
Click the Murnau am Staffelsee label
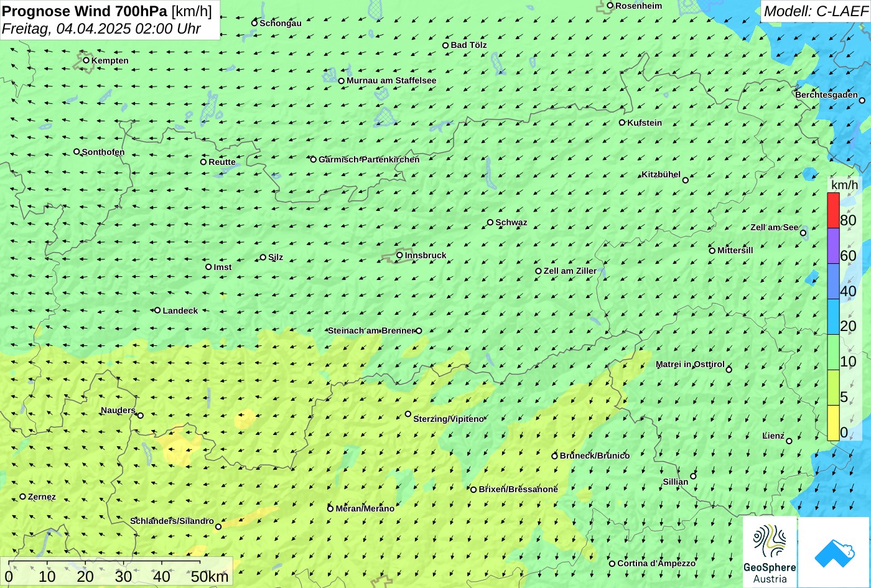click(x=391, y=80)
